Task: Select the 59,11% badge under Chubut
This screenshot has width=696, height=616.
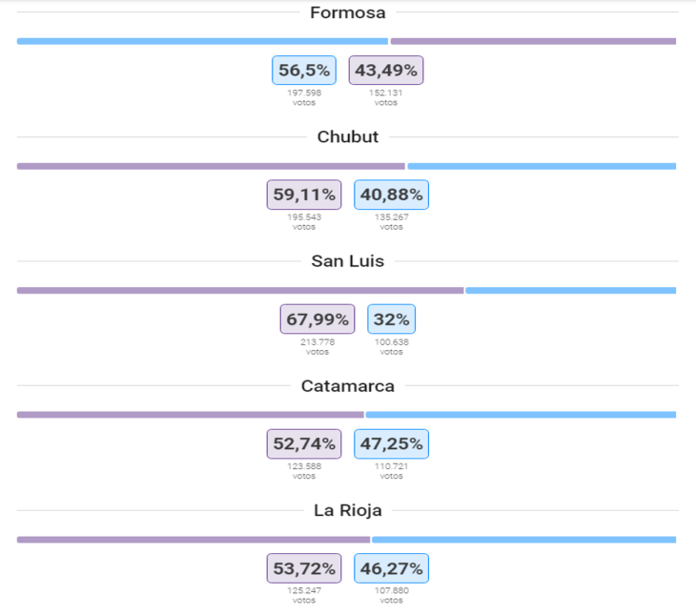Action: (x=304, y=195)
